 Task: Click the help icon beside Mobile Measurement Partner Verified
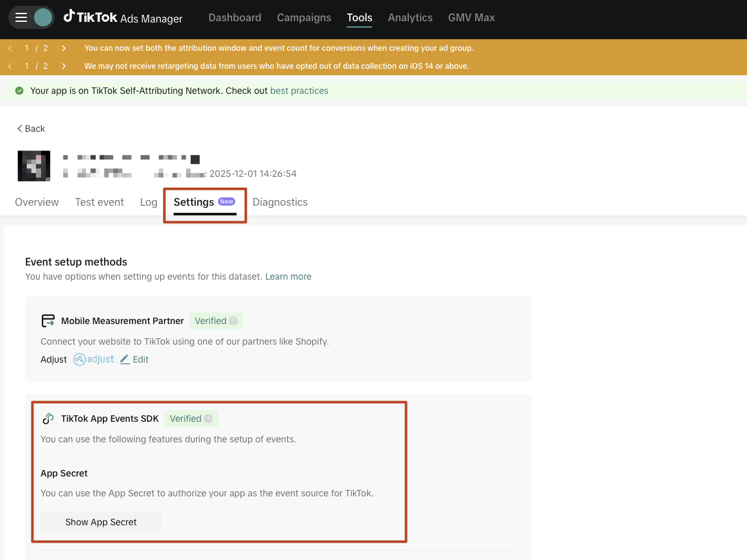[x=233, y=321]
